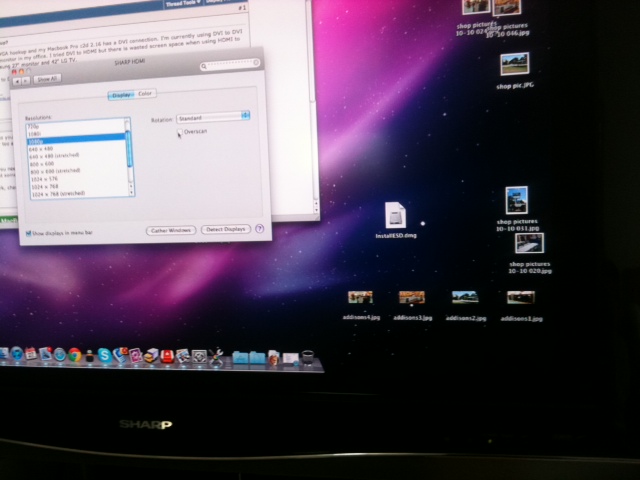Viewport: 640px width, 480px height.
Task: Click the browser window's scroll down arrow
Action: (316, 210)
